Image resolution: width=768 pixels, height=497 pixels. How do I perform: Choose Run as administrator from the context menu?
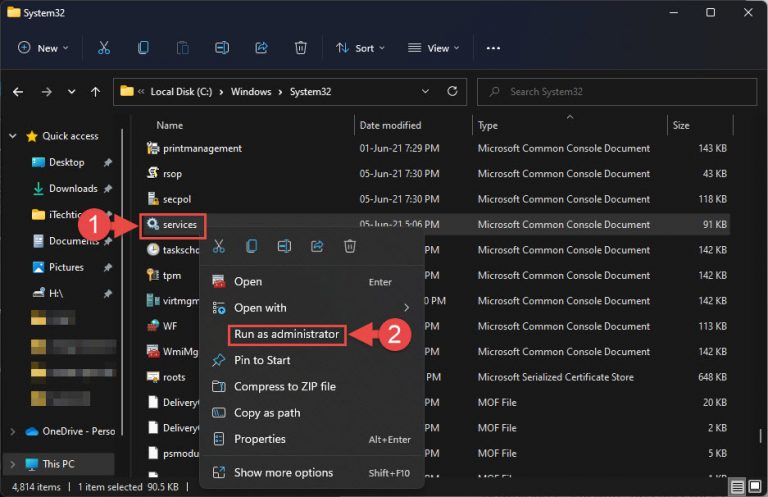pyautogui.click(x=287, y=334)
